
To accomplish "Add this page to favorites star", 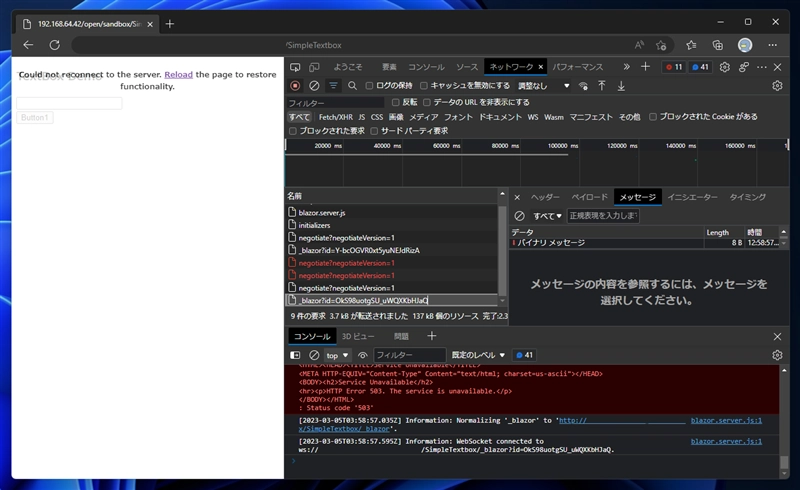I will point(661,45).
